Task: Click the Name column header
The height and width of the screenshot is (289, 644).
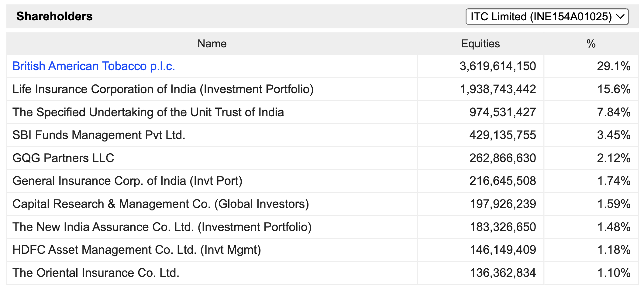Action: click(x=212, y=44)
